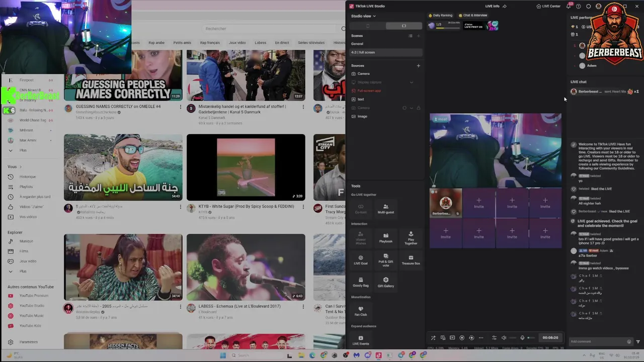Open TikTok LIVE Studio settings gear
The height and width of the screenshot is (362, 644).
(589, 6)
